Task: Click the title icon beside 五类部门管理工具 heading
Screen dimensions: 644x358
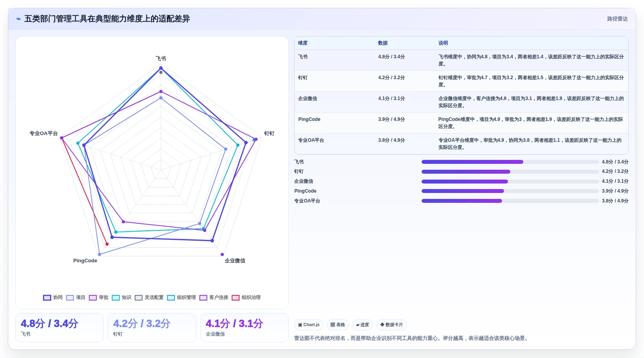Action: pos(19,19)
